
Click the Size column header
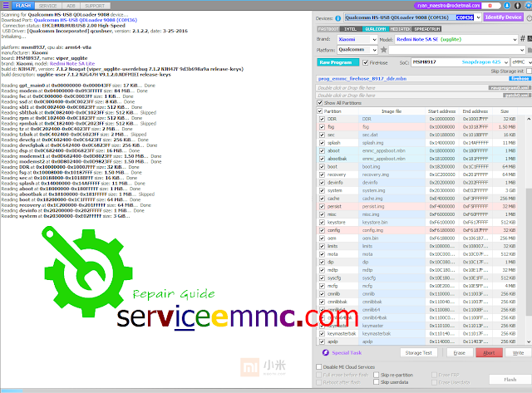(505, 111)
